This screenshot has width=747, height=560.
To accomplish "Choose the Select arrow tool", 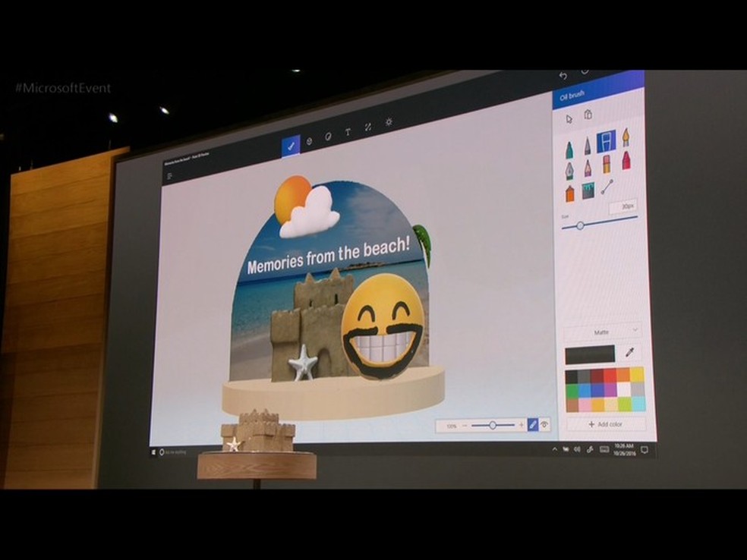I will 569,119.
